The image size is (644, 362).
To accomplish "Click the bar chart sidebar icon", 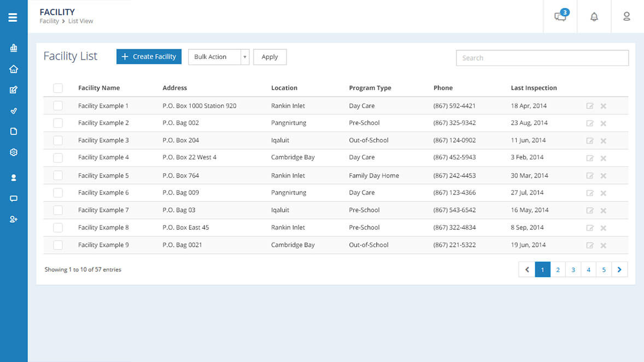I will tap(14, 48).
